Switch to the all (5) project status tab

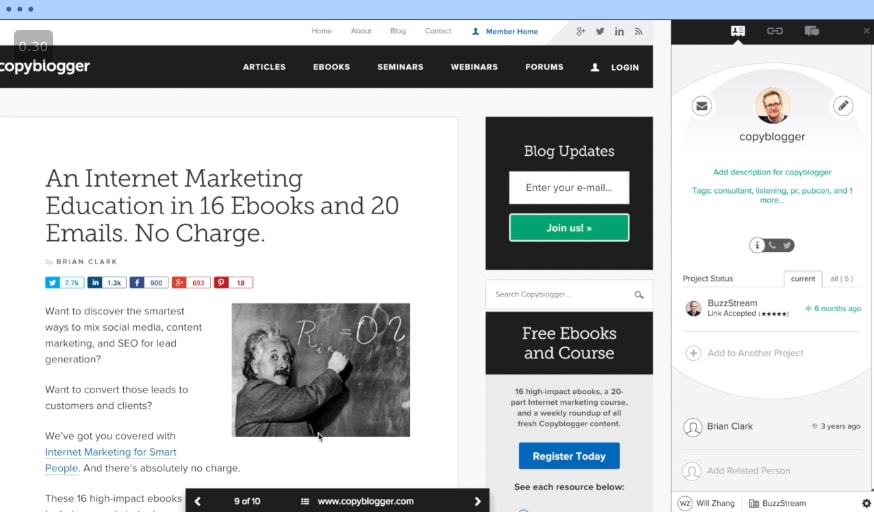[x=841, y=279]
